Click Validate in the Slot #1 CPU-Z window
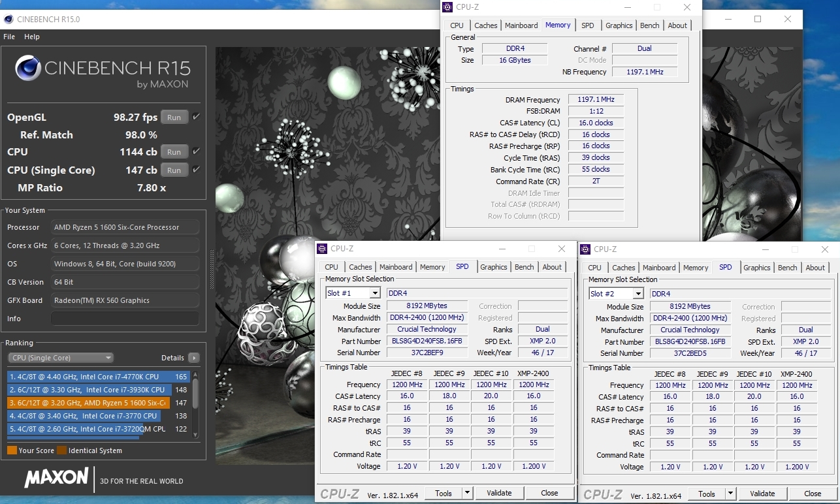The image size is (840, 504). tap(499, 493)
